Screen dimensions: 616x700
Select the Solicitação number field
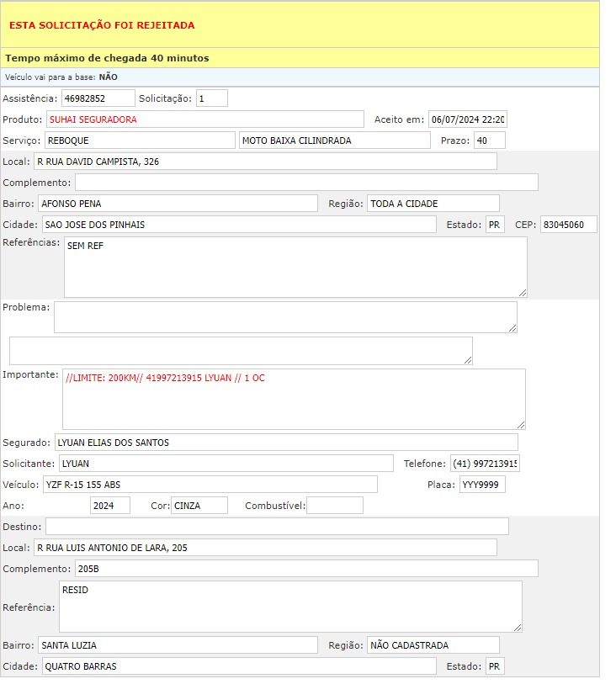212,98
